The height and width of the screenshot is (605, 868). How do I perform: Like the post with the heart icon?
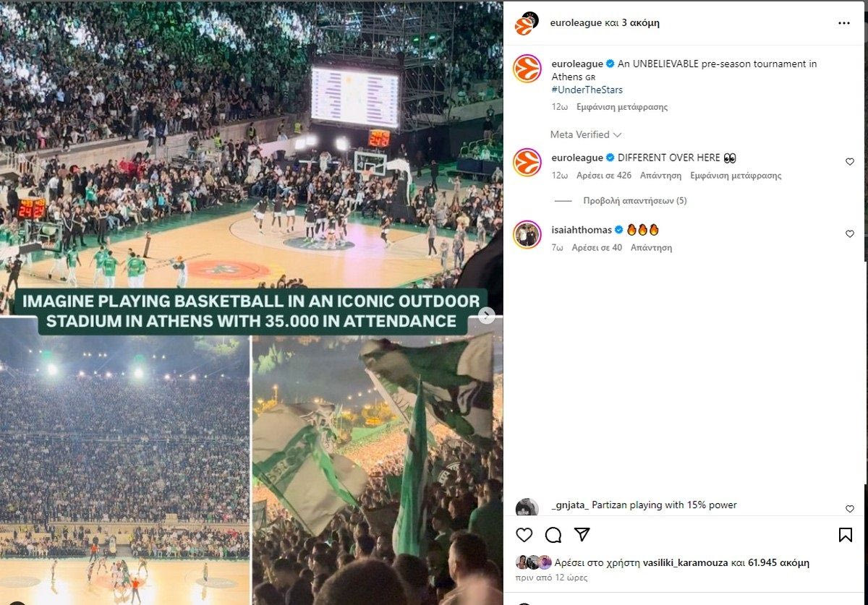524,535
